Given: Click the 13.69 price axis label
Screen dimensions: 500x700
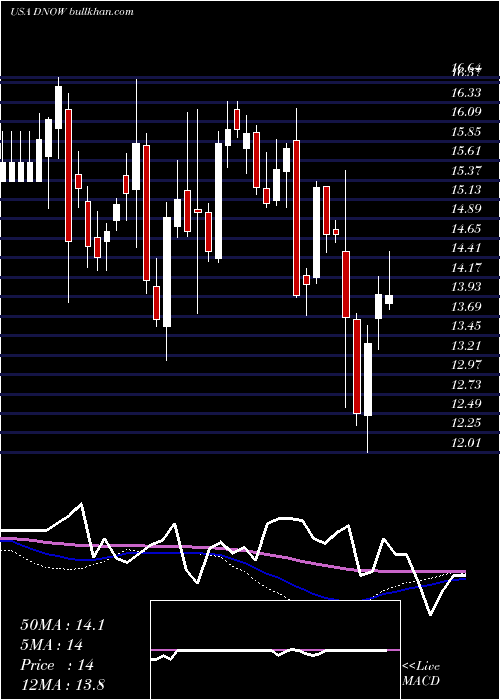Looking at the screenshot, I should [x=467, y=306].
